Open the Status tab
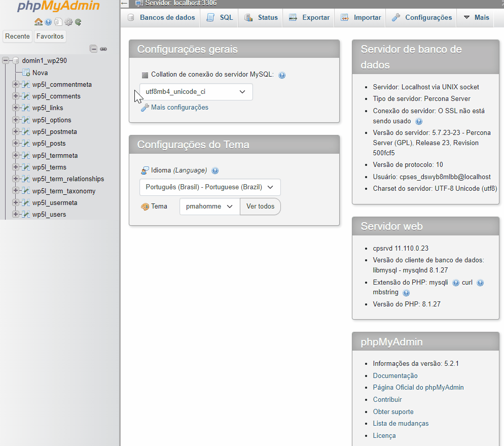The height and width of the screenshot is (446, 504). tap(261, 18)
